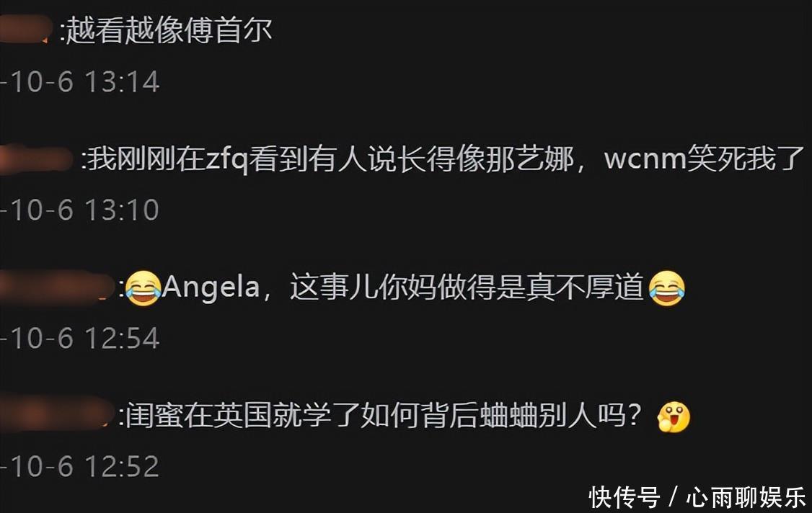Click the 10-6 13:14 timestamp
Viewport: 812px width, 513px height.
(80, 82)
